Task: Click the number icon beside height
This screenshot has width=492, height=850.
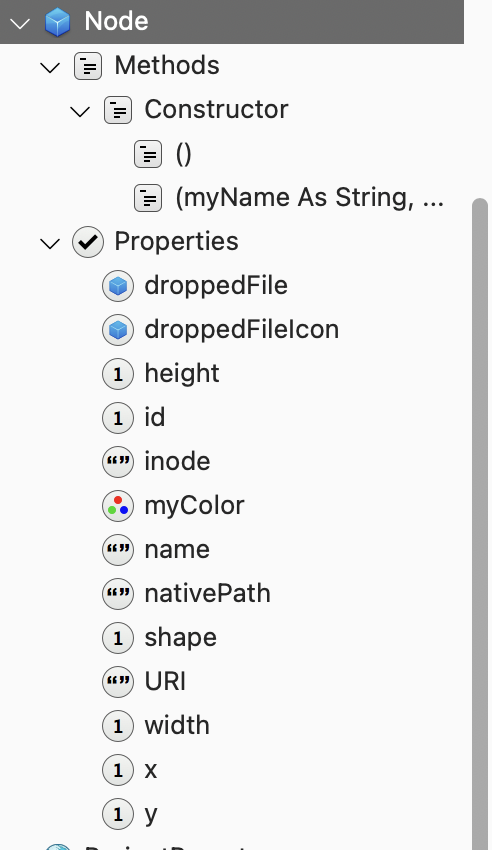Action: 118,374
